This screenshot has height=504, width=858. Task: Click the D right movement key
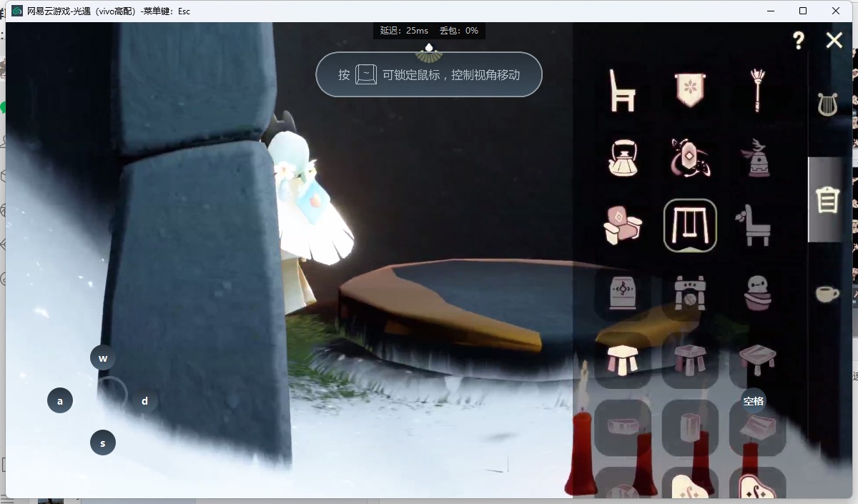(x=144, y=400)
